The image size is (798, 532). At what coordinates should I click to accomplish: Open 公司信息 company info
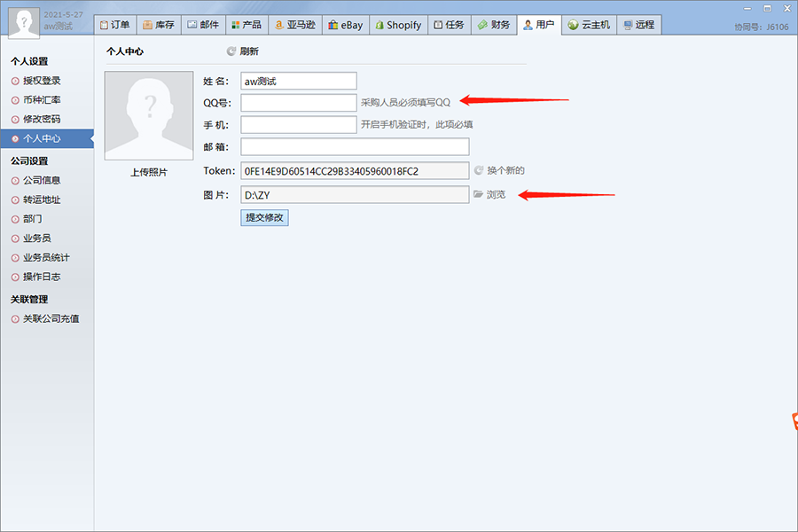coord(42,180)
